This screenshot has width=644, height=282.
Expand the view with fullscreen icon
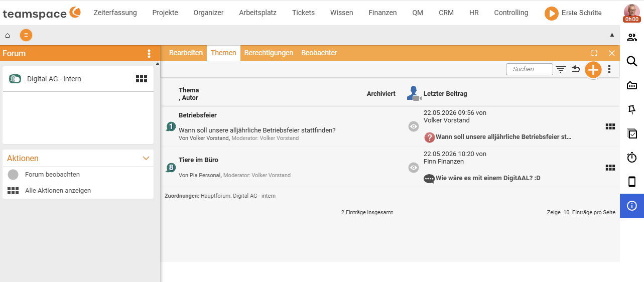point(594,53)
